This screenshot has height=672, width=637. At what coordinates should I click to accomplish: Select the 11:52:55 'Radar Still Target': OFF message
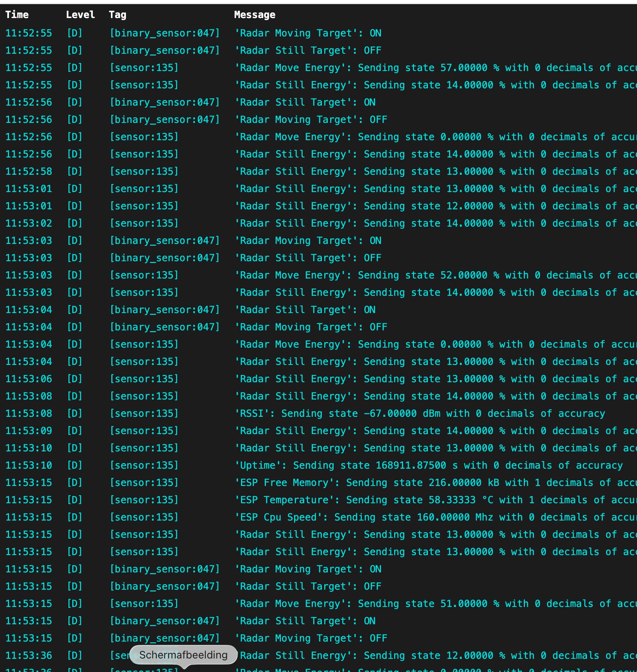308,50
